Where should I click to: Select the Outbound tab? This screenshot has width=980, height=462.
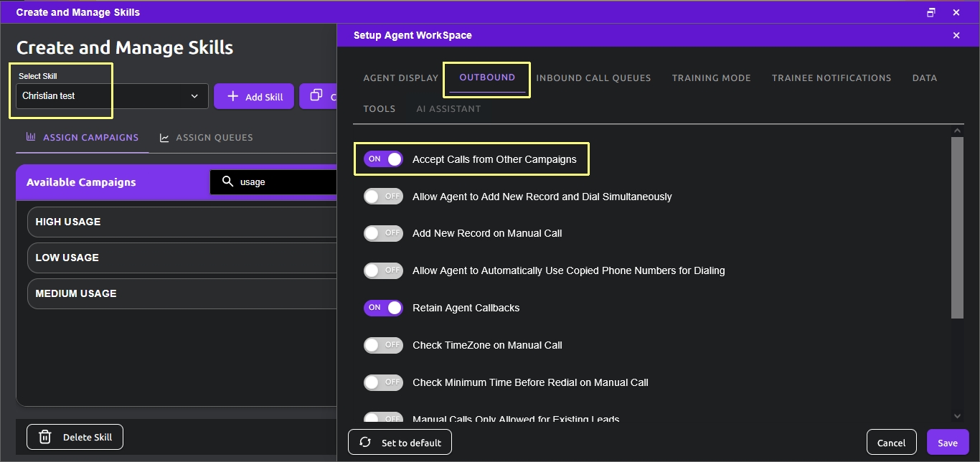487,77
